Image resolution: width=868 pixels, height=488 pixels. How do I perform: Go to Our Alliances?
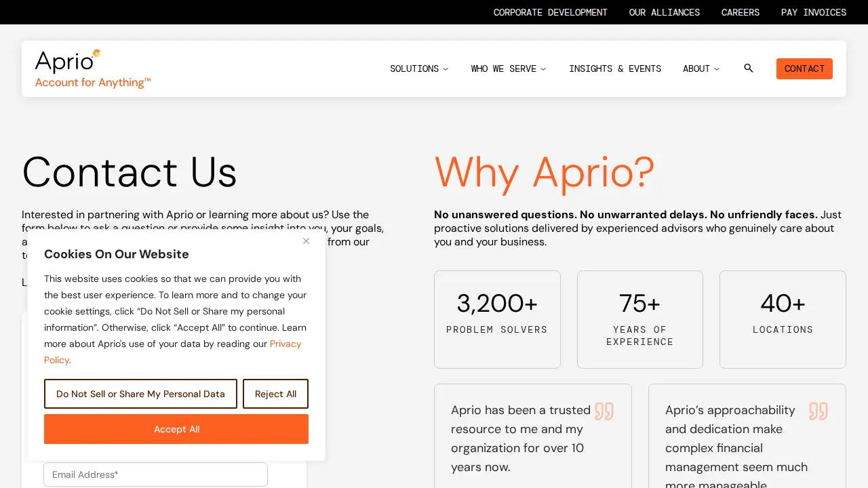point(665,12)
